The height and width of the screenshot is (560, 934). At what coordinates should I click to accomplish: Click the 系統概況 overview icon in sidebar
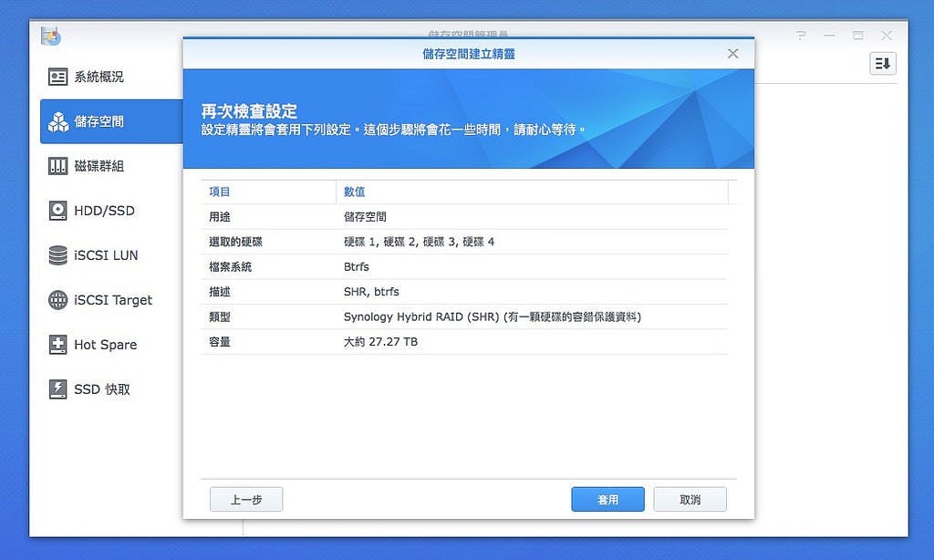click(57, 78)
